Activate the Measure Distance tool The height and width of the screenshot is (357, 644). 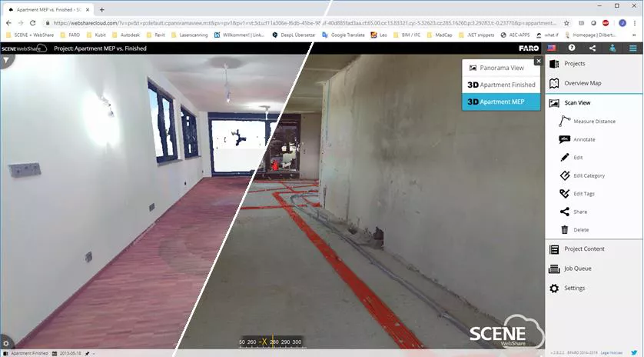point(587,122)
